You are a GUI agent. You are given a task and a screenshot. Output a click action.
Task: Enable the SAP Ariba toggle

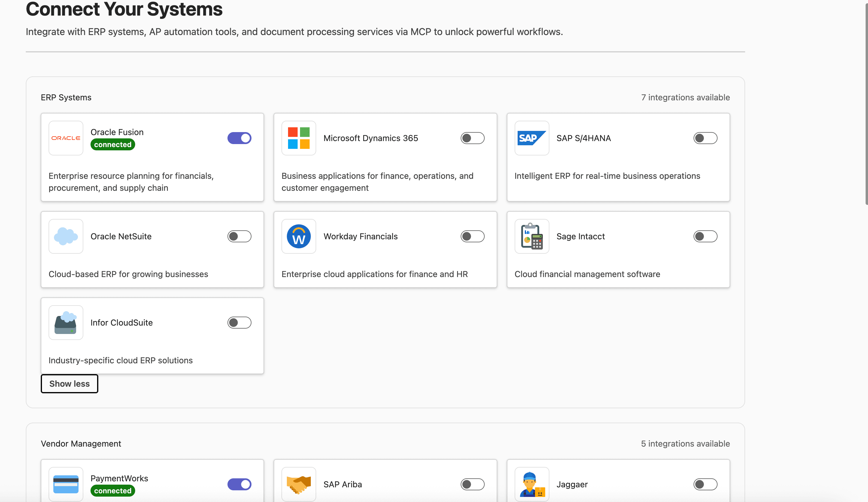pos(472,484)
